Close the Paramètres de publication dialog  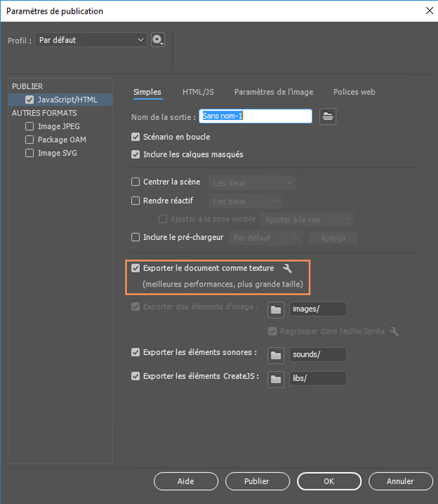coord(429,11)
